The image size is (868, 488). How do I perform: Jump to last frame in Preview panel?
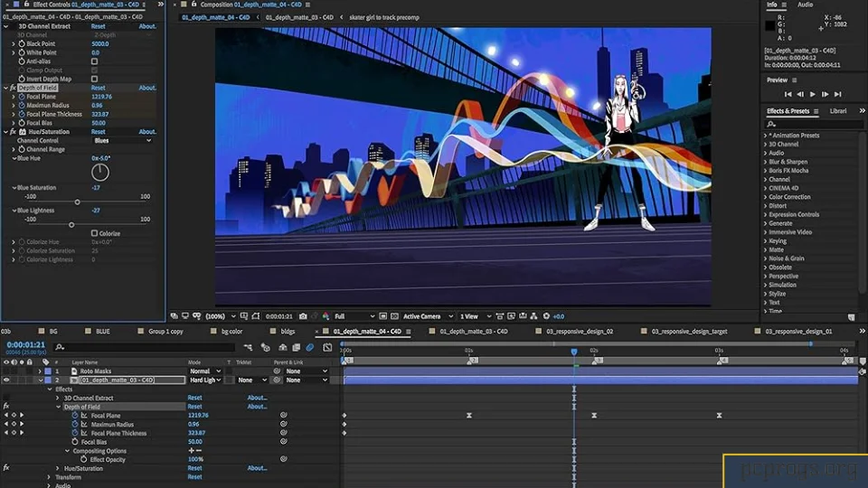[x=837, y=95]
